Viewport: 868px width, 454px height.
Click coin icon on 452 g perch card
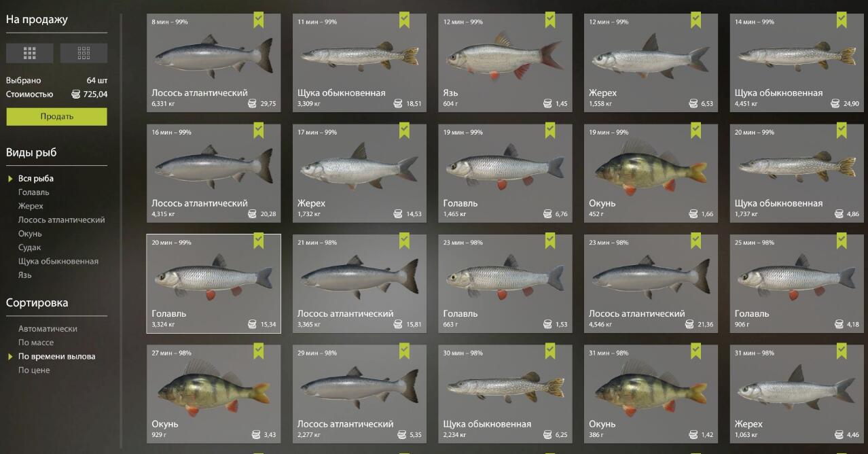[x=693, y=214]
